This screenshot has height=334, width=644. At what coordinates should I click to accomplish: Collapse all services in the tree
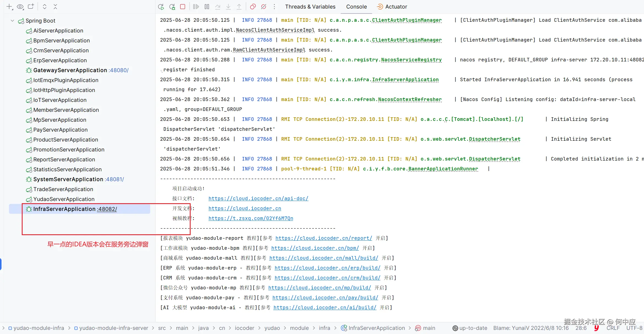click(55, 7)
